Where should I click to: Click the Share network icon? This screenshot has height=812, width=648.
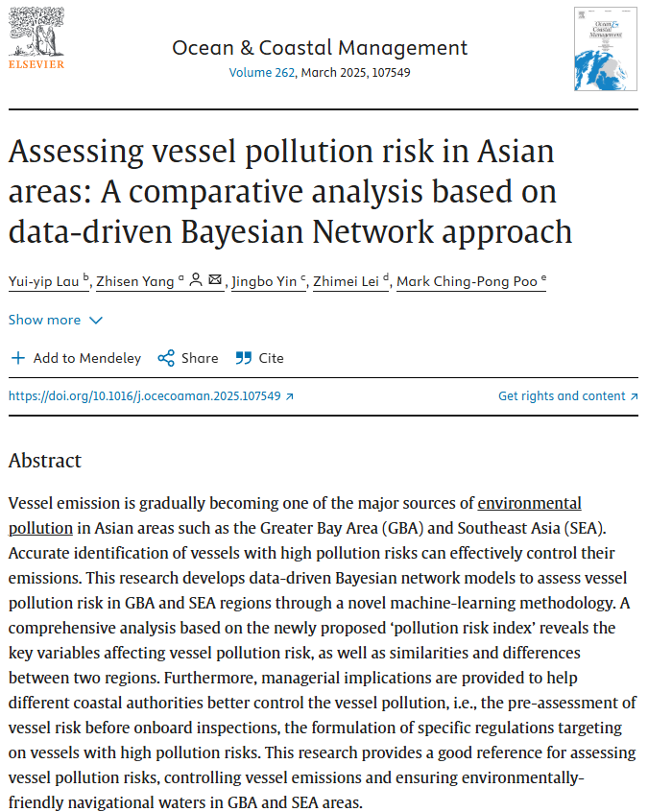pyautogui.click(x=166, y=358)
